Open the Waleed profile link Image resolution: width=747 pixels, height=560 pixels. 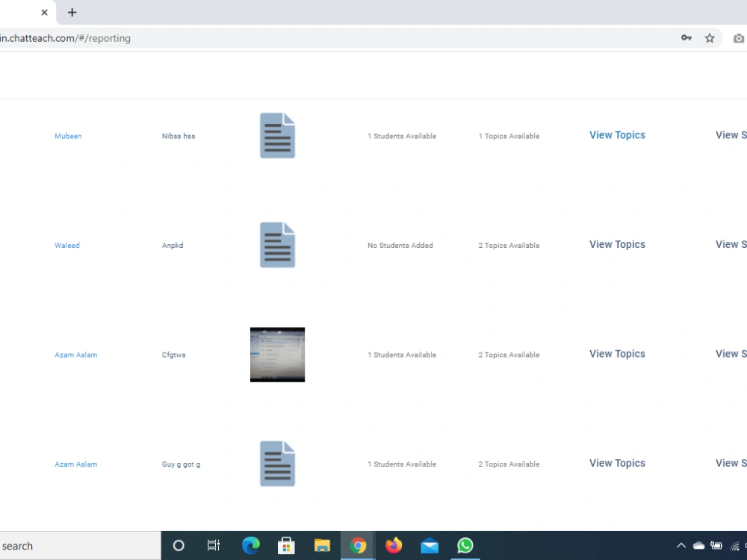pos(66,245)
